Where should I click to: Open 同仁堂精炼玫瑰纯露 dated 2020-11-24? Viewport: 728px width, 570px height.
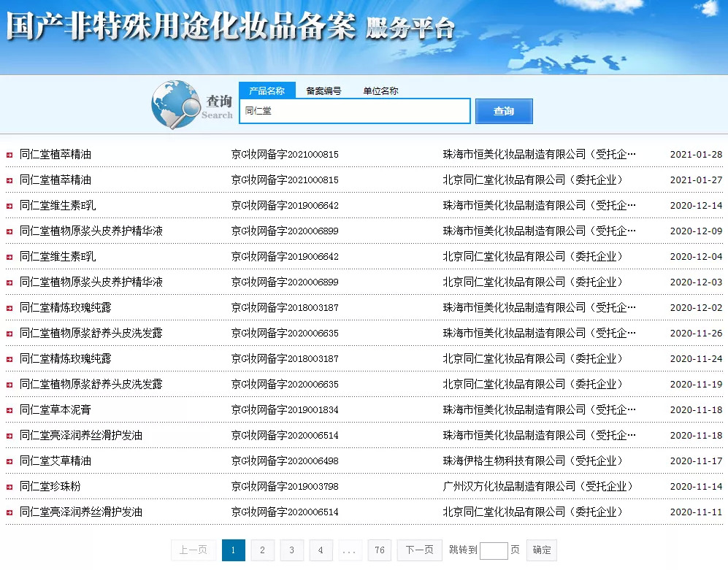(66, 359)
